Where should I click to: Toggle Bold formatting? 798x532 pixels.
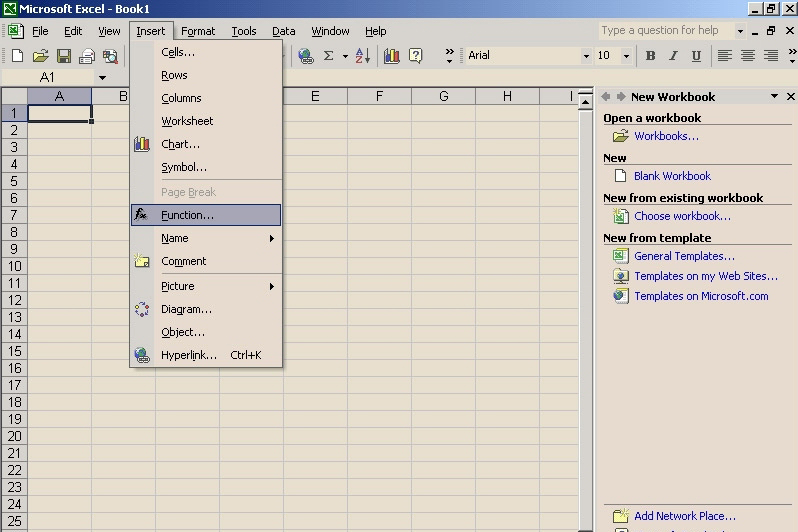650,56
